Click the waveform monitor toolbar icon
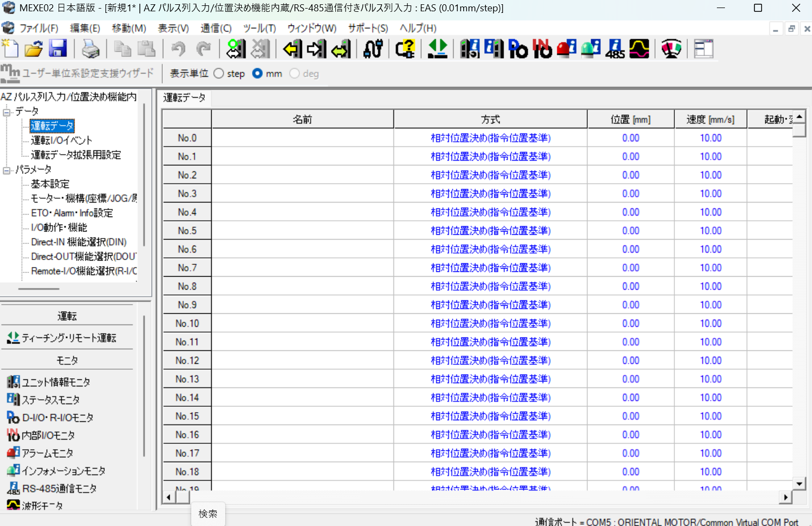 [x=639, y=49]
